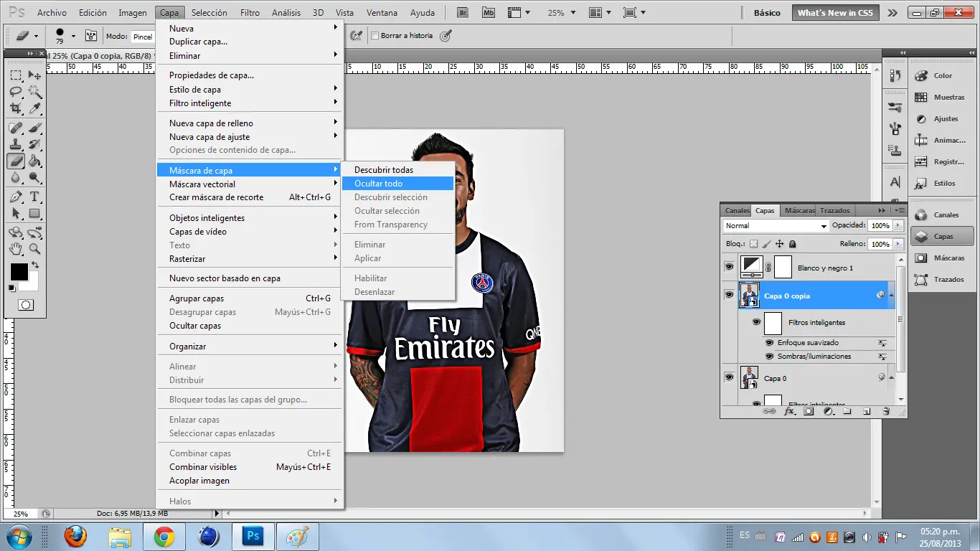Toggle lock transparent pixels
This screenshot has height=551, width=980.
(x=753, y=244)
